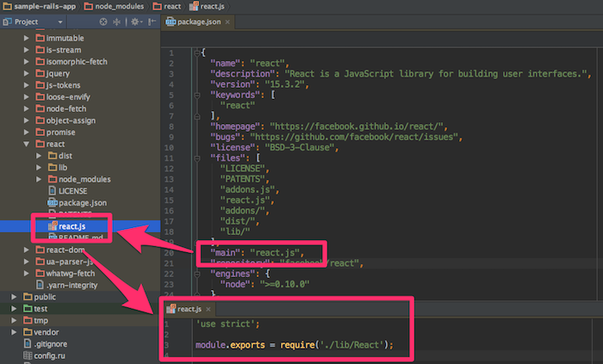Collapse the react folder
Viewport: 603px width, 364px height.
coord(26,144)
